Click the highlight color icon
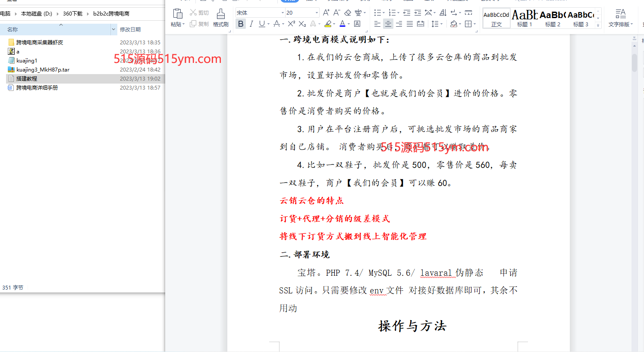This screenshot has height=352, width=644. click(328, 24)
